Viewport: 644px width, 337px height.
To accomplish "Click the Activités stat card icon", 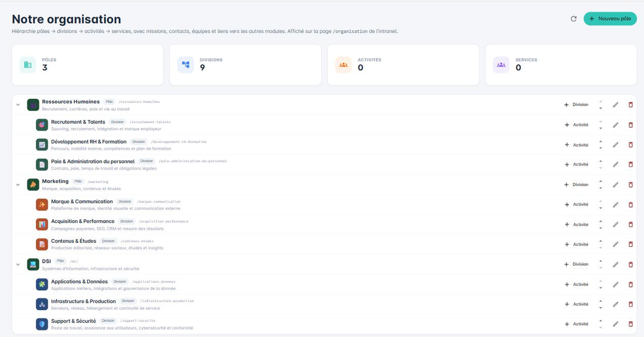I will click(343, 65).
